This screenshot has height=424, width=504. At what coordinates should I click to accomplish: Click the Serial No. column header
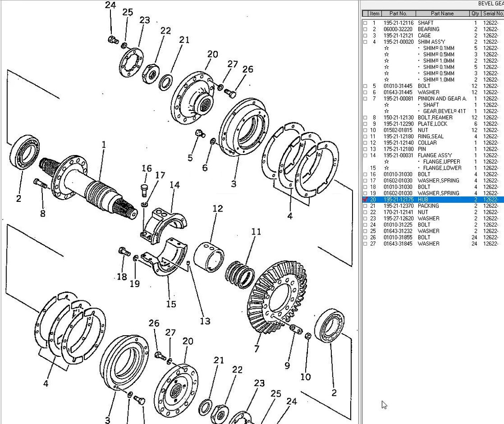pos(493,14)
